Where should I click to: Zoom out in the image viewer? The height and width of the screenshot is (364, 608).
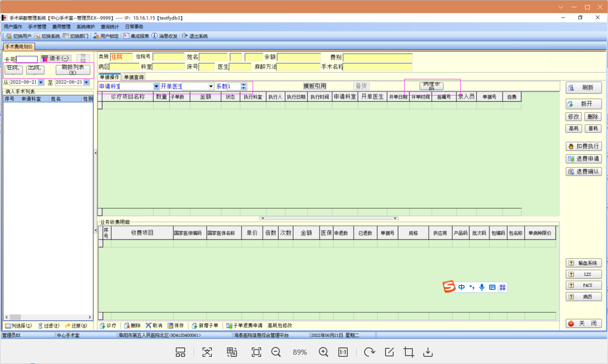point(276,352)
